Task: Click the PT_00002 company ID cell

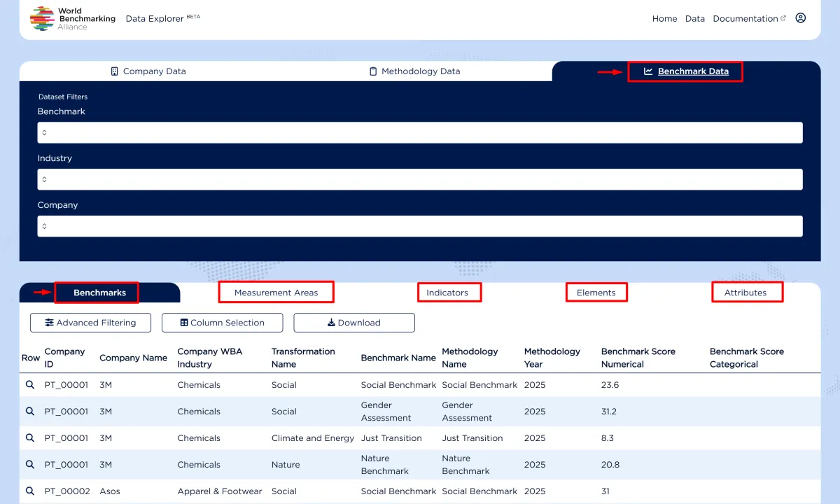Action: click(67, 491)
